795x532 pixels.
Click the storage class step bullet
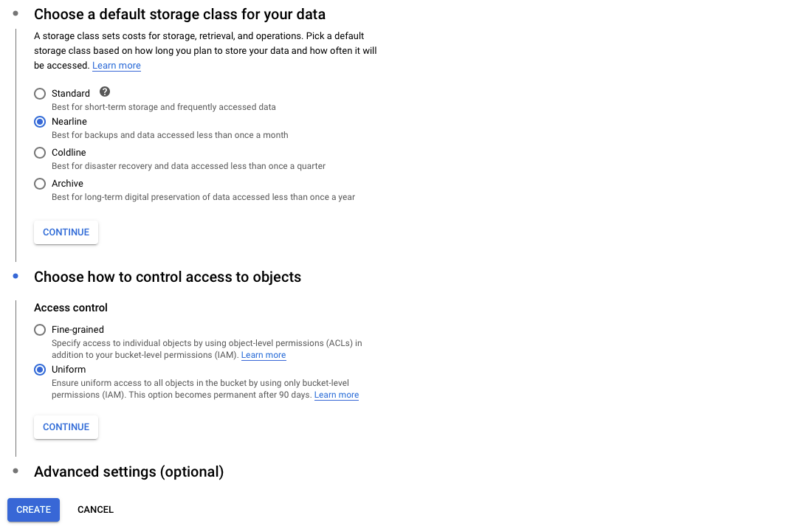click(16, 13)
